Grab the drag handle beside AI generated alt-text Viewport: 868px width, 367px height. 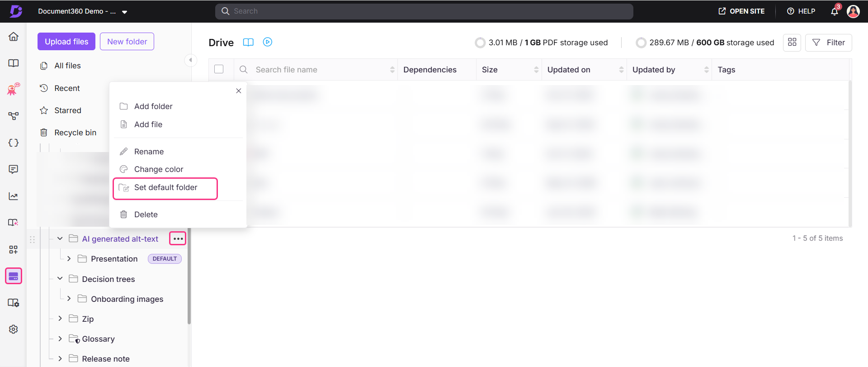(x=32, y=240)
